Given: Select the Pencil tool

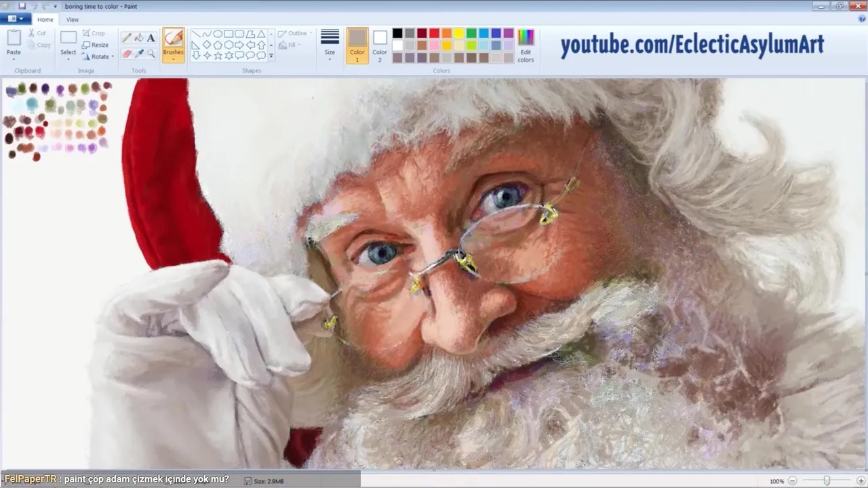Looking at the screenshot, I should [126, 37].
